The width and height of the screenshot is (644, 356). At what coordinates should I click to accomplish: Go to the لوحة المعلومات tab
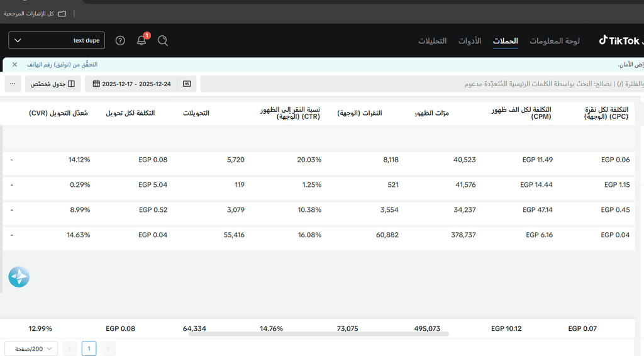click(x=555, y=41)
